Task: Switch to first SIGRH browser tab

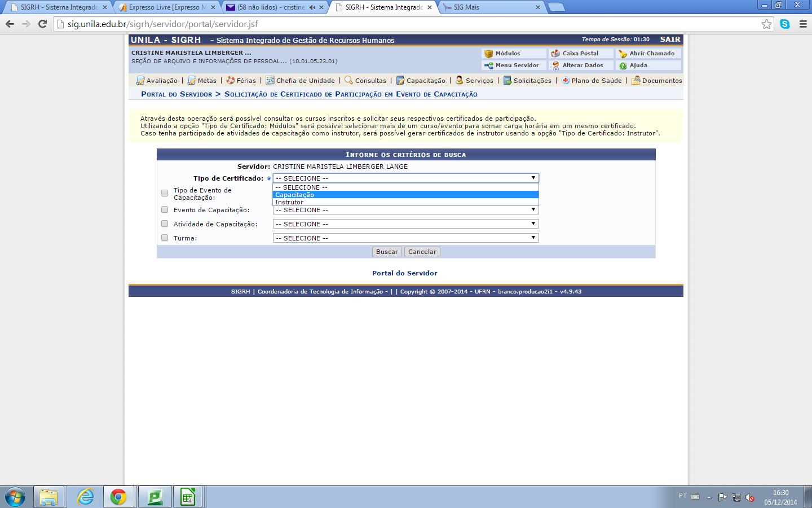Action: click(x=59, y=7)
